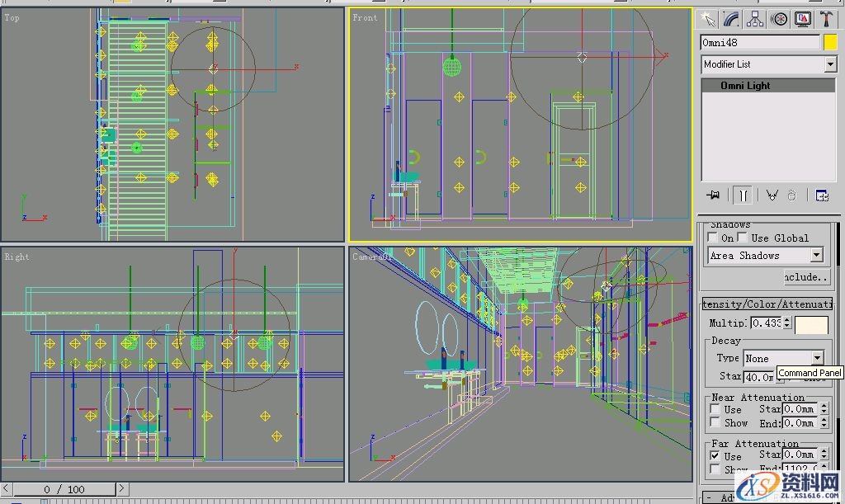Open Configure Modifier Sets
Screen dimensions: 845x504
tap(822, 195)
